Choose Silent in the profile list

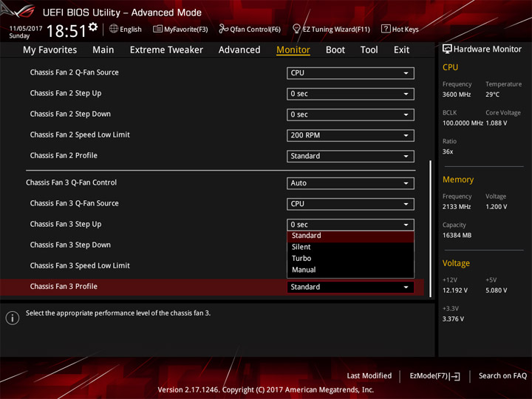click(x=350, y=247)
